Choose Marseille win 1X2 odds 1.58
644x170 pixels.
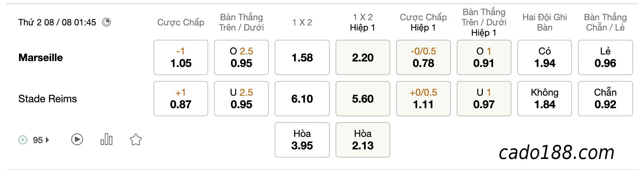(x=302, y=57)
